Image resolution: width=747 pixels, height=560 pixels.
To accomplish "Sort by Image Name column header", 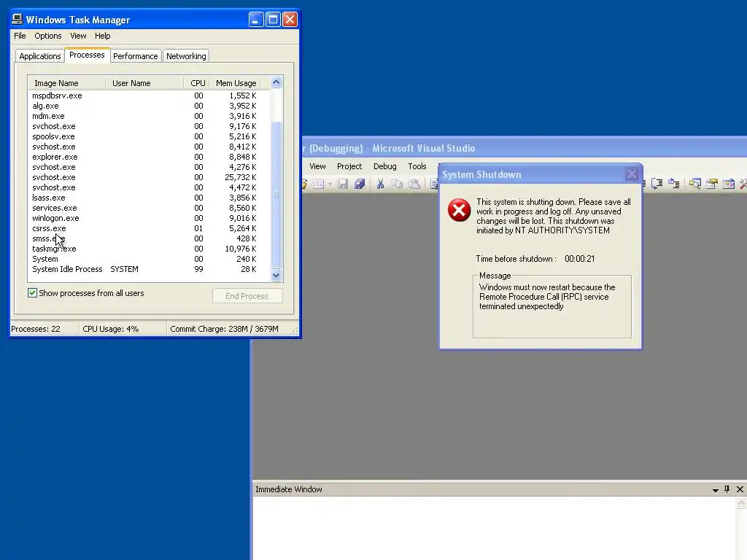I will point(66,83).
